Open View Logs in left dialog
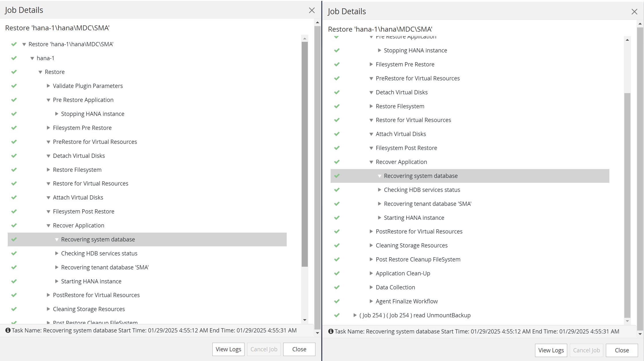This screenshot has height=361, width=644. tap(228, 349)
